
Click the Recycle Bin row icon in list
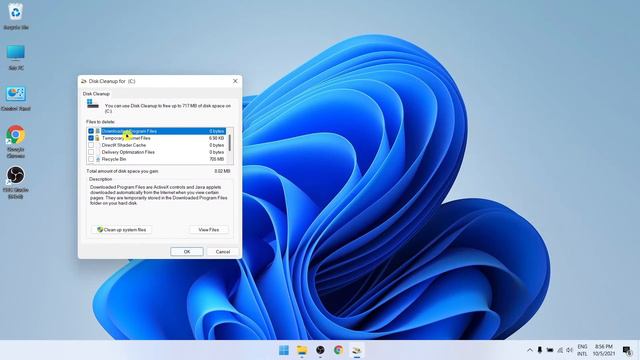pyautogui.click(x=98, y=159)
